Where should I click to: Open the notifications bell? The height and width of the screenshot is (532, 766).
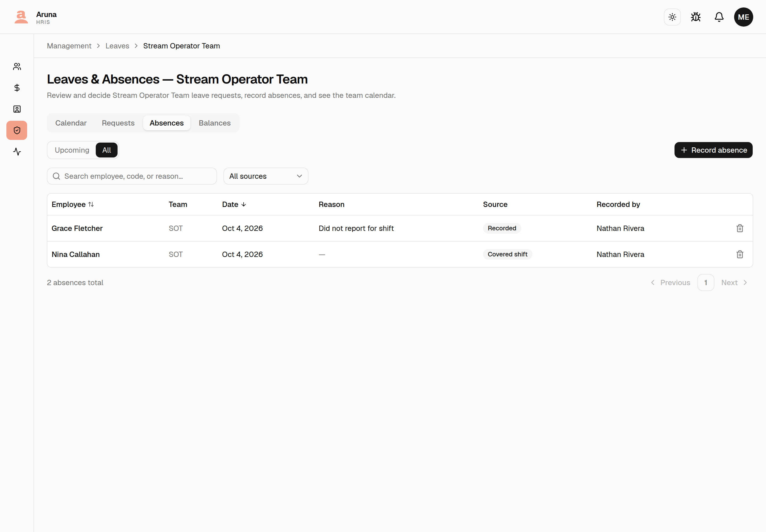(x=719, y=17)
